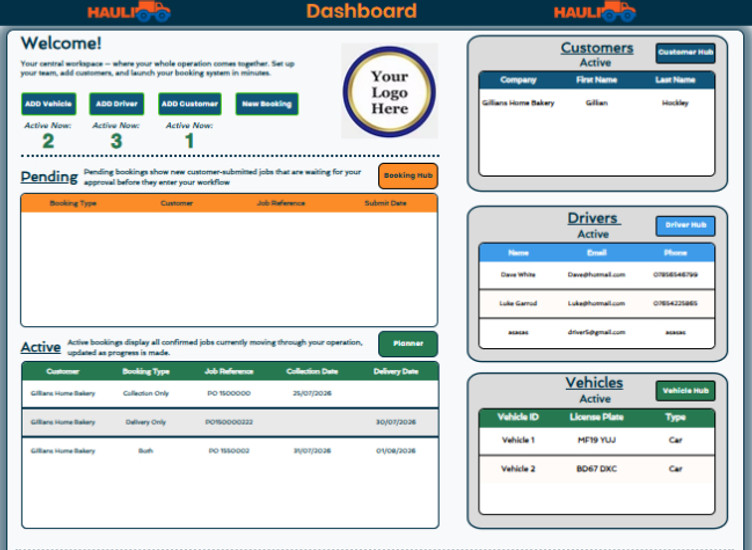This screenshot has height=550, width=752.
Task: Click the active vehicles count 2
Action: pos(48,141)
